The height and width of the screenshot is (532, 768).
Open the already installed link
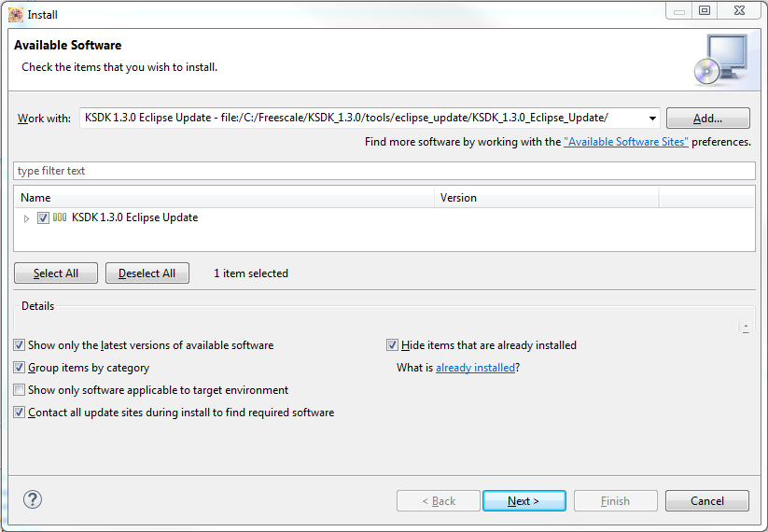coord(475,368)
